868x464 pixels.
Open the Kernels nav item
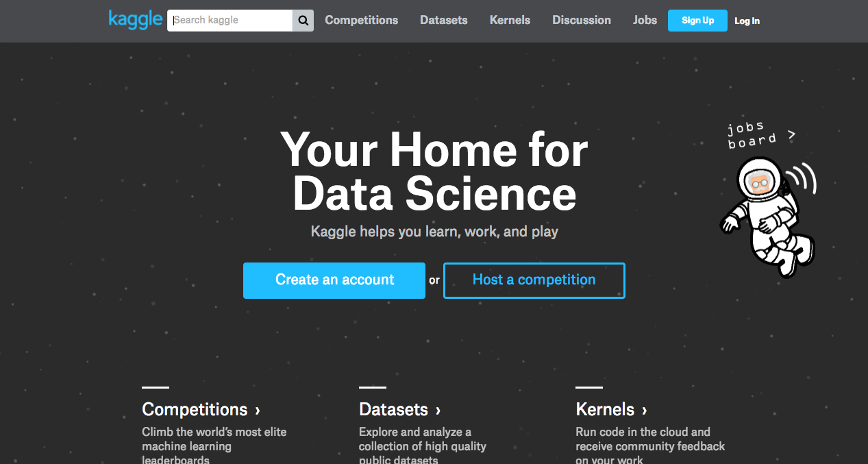click(509, 21)
